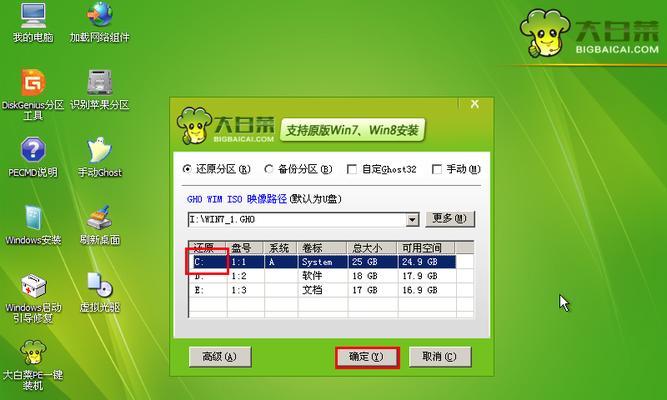This screenshot has width=667, height=400.
Task: Click the 系统 column header
Action: (x=281, y=248)
